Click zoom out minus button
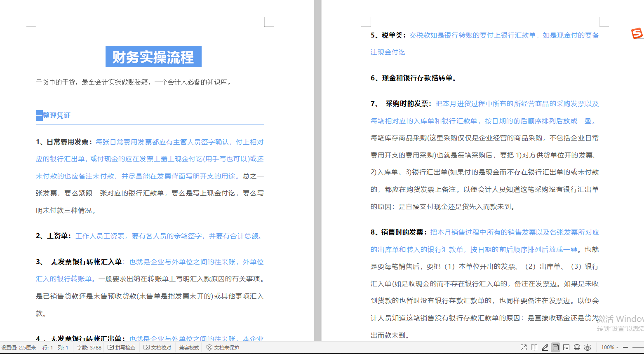Image resolution: width=644 pixels, height=354 pixels. [625, 347]
